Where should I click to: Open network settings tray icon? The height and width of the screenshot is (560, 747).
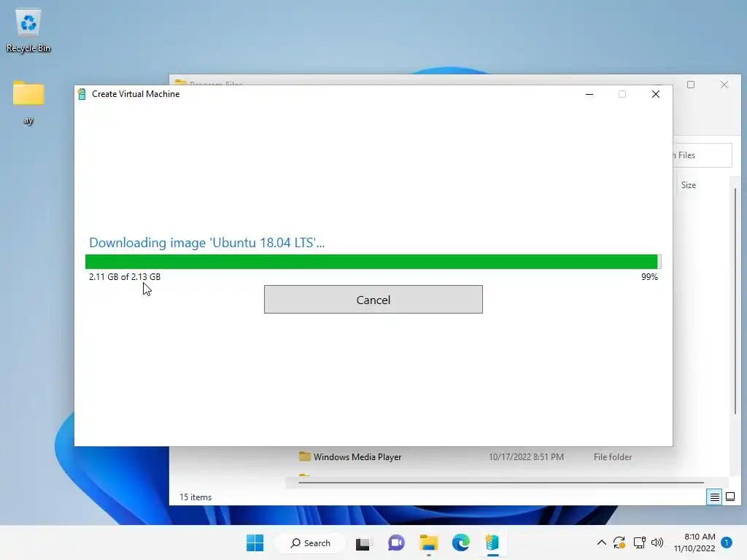[639, 542]
